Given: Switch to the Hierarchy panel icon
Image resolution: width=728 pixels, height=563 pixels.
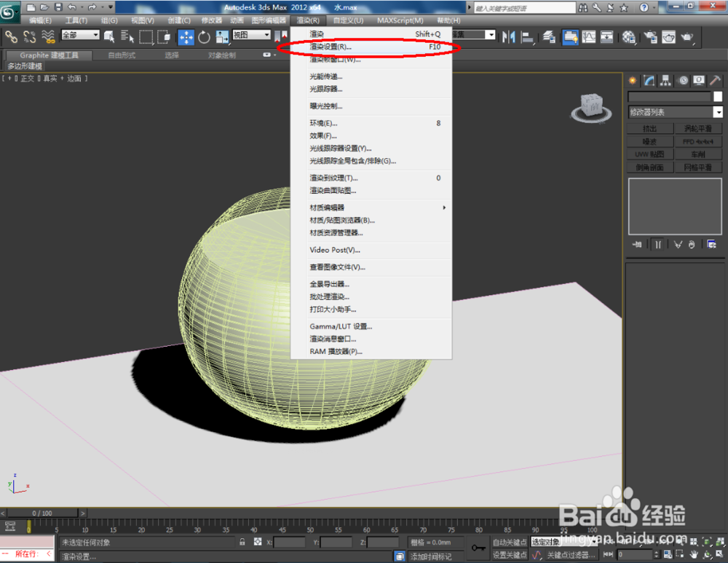Looking at the screenshot, I should click(666, 81).
